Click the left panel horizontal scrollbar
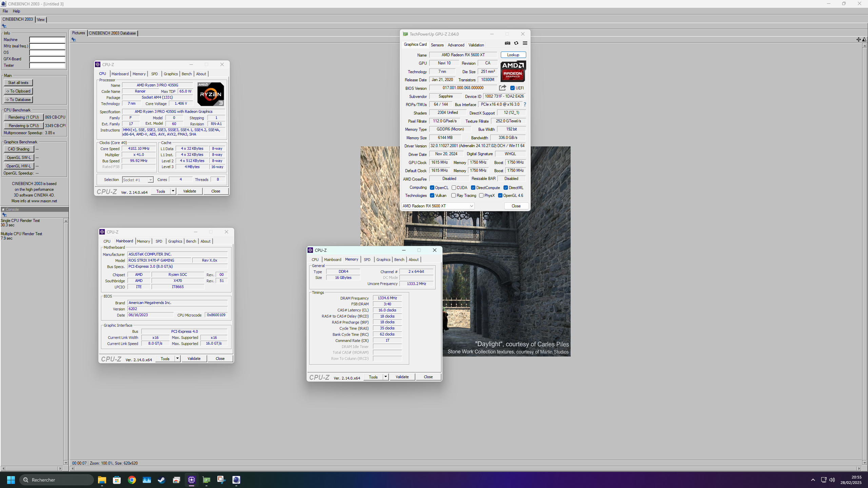This screenshot has height=488, width=868. [x=32, y=469]
